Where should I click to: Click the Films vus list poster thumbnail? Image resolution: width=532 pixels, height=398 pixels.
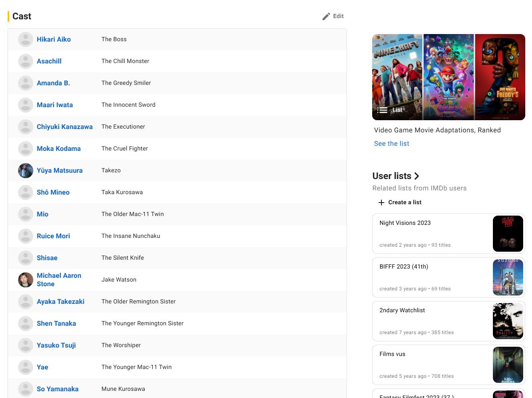(508, 365)
